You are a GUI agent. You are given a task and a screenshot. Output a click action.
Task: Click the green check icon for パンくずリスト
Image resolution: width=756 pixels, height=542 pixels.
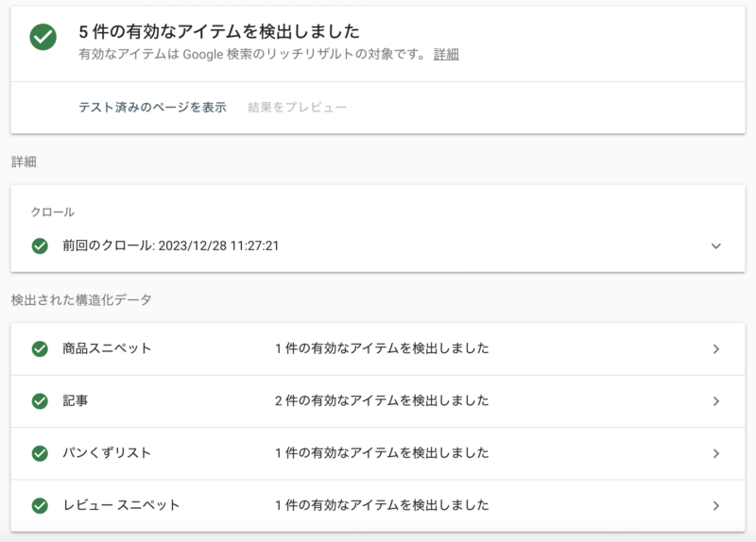coord(40,453)
